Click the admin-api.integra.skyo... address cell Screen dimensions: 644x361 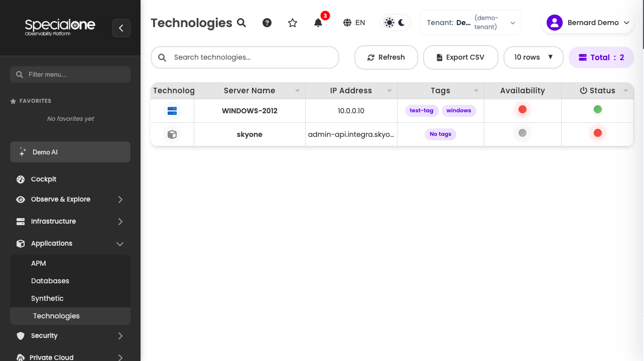(351, 134)
